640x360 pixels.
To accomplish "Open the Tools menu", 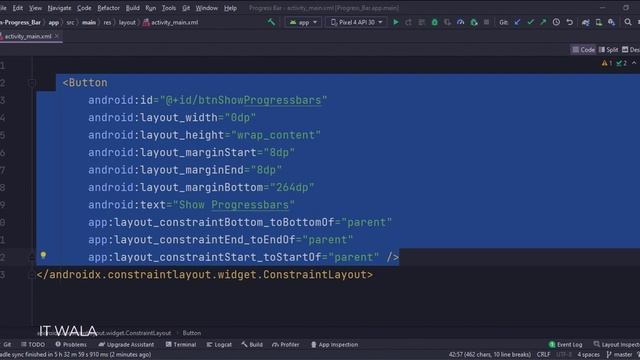I will [169, 8].
